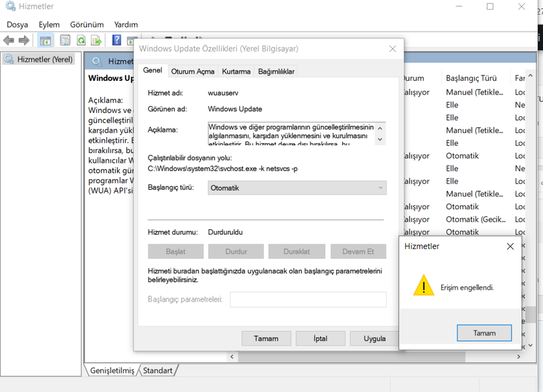The image size is (543, 392).
Task: Maximize the Hizmetler window
Action: point(490,6)
